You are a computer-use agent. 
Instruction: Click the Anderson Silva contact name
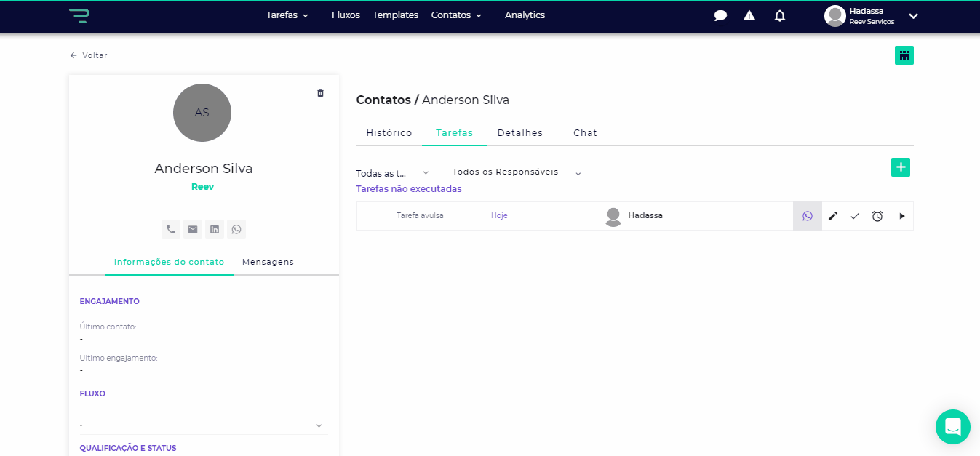click(x=204, y=169)
